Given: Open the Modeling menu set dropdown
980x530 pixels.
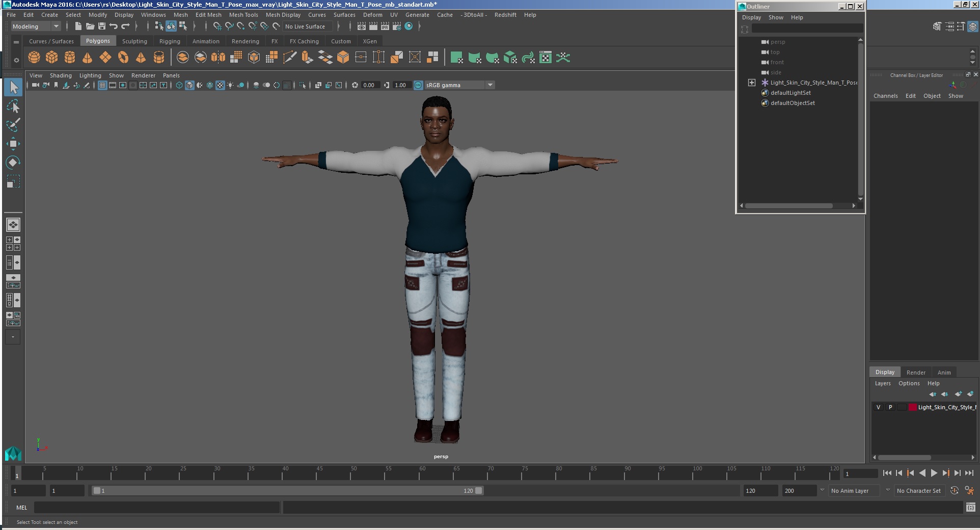Looking at the screenshot, I should 36,26.
